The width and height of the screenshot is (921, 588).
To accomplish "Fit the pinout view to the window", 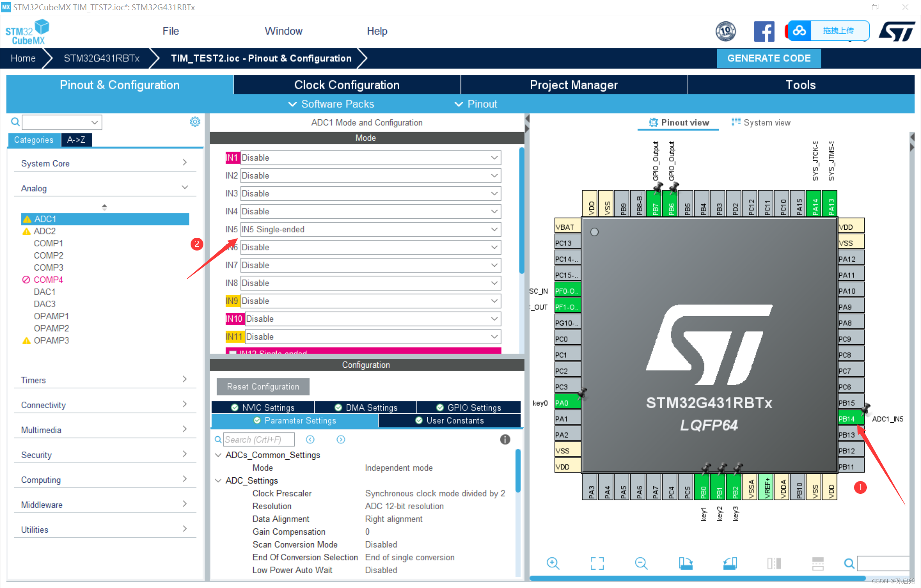I will pos(597,563).
